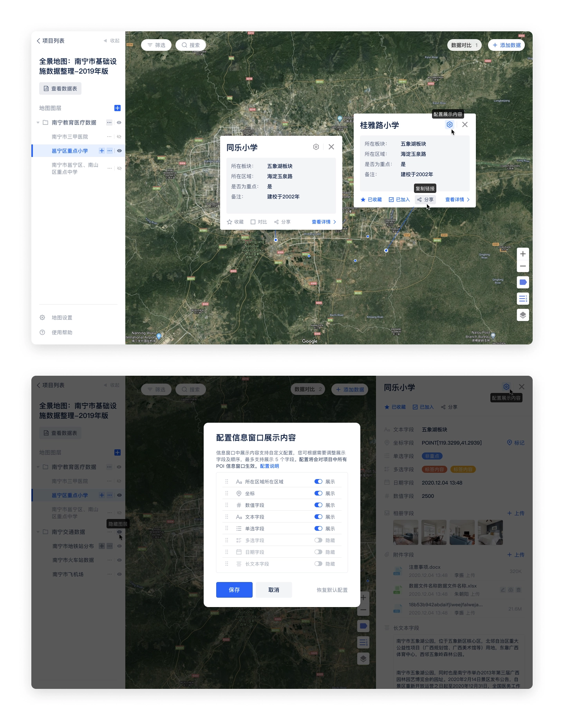Enable the 多选字段 display switch

pos(318,541)
